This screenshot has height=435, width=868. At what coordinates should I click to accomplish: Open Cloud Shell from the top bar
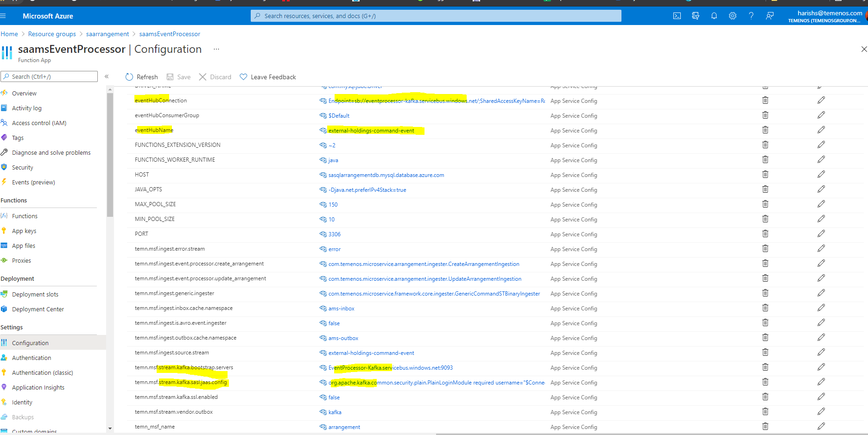point(677,16)
